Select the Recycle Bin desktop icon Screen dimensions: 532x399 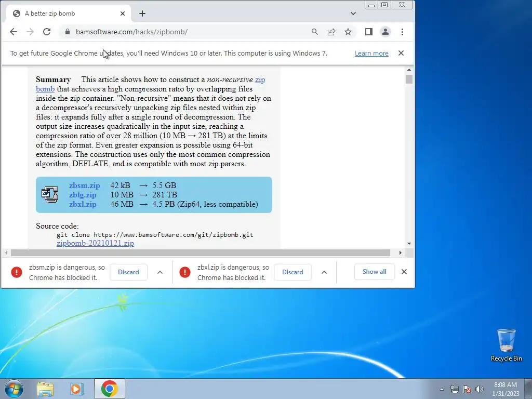tap(506, 345)
